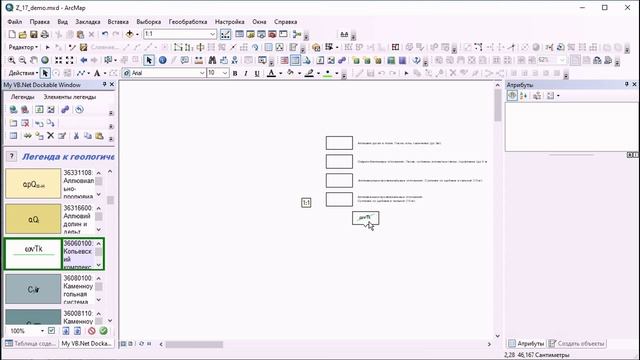
Task: Pin the Атрибуты panel auto-hide
Action: 627,84
